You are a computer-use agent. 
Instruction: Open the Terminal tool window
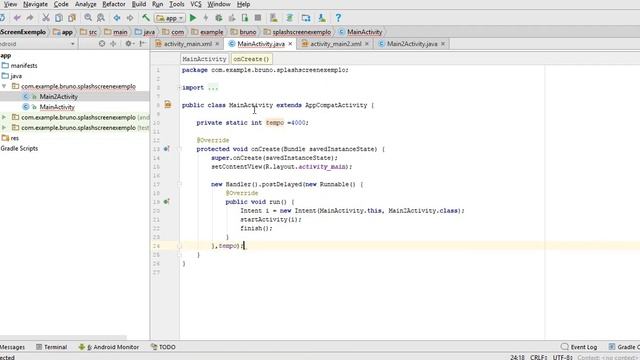point(51,347)
